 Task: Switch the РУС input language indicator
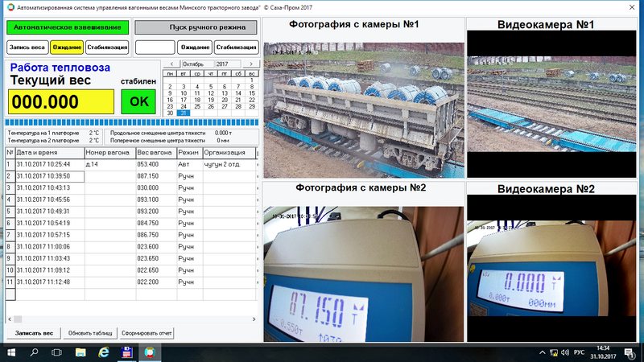click(579, 352)
